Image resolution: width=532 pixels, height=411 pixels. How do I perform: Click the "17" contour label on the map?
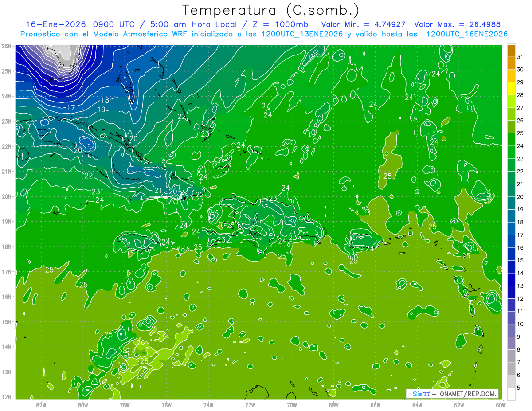click(71, 108)
